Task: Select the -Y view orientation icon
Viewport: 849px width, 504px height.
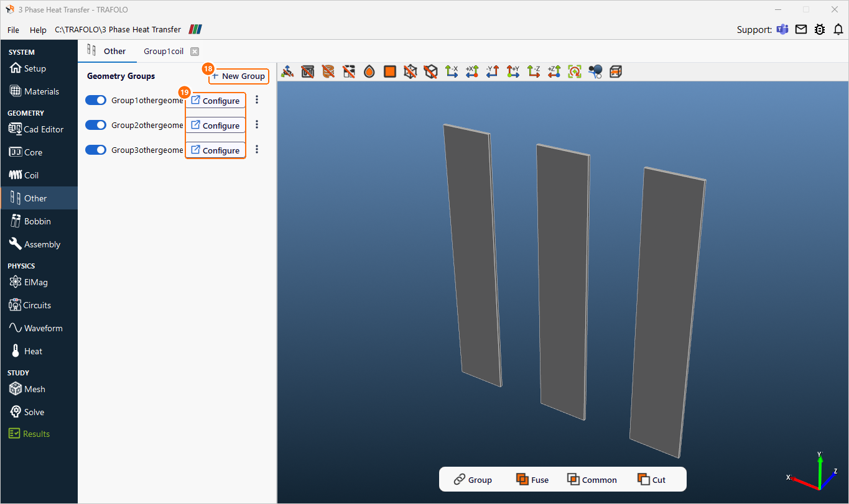Action: (x=493, y=71)
